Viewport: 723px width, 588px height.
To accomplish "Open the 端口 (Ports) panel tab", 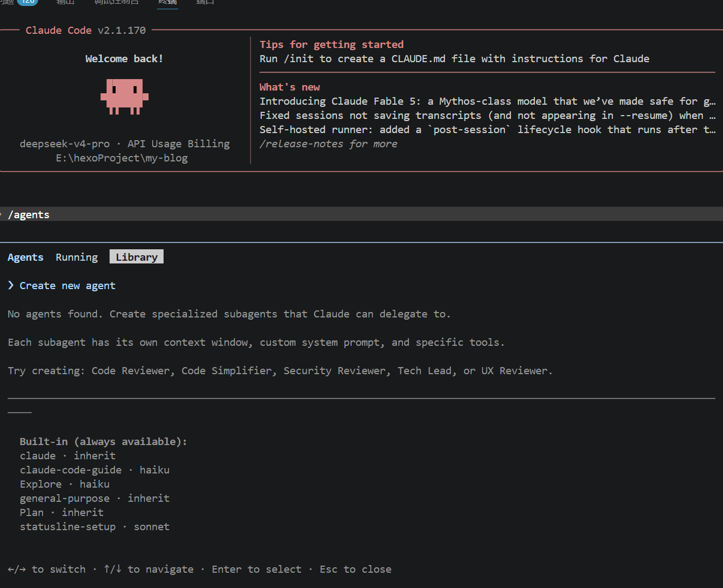I will pyautogui.click(x=205, y=2).
